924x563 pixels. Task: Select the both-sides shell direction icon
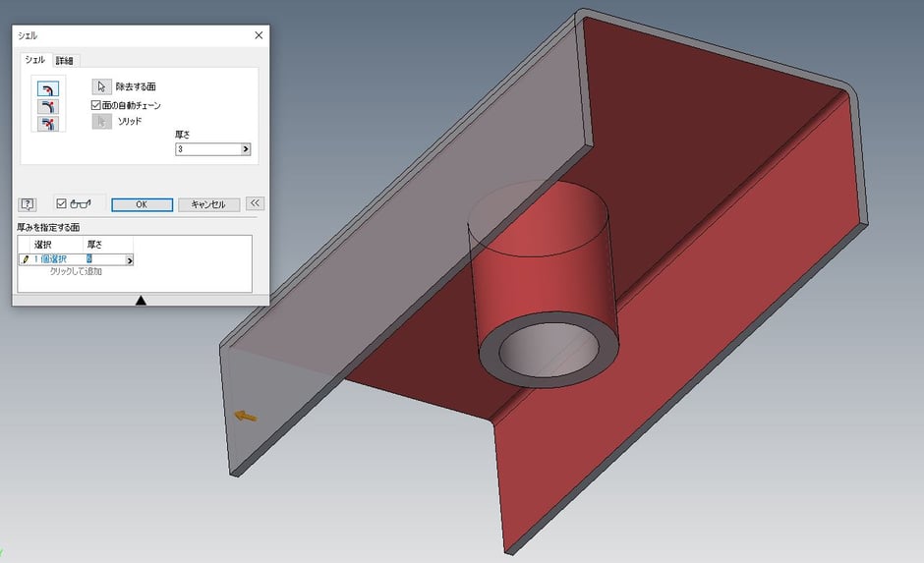point(48,124)
